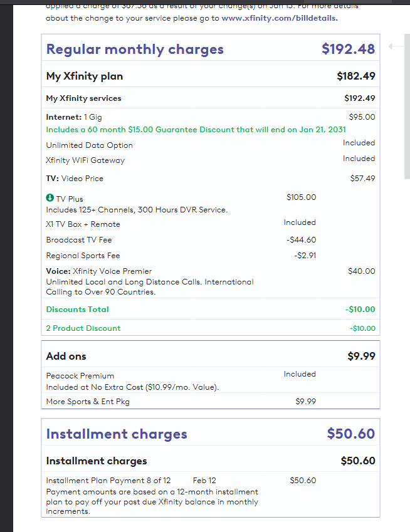This screenshot has height=532, width=410.
Task: Open the www.xfinity.com/billdetails link
Action: click(280, 18)
